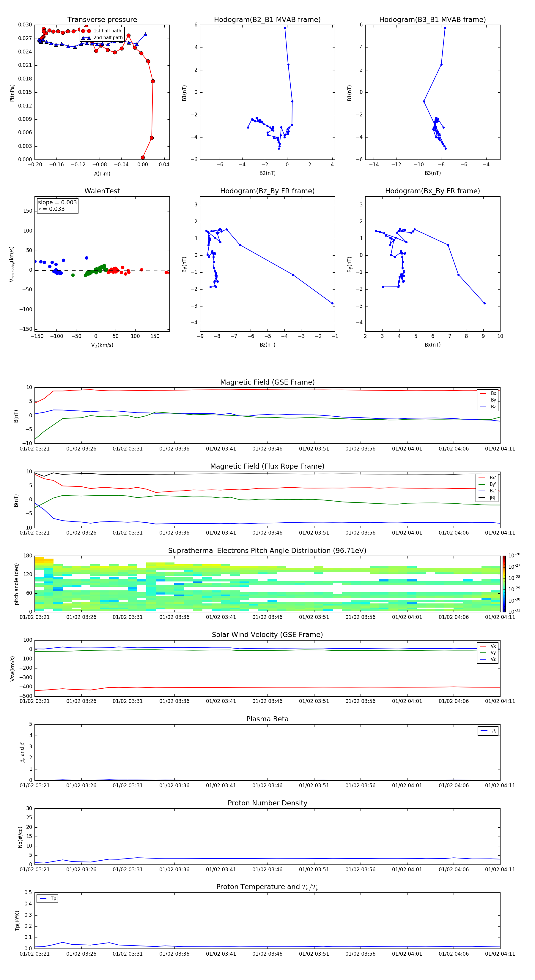Click the Bx legend entry in GSE magnetic field panel

(488, 393)
